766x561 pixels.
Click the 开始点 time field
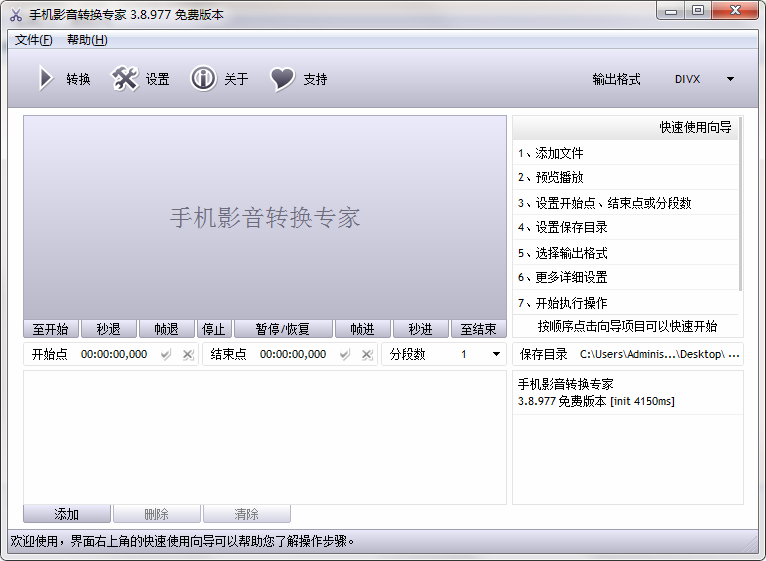pos(114,354)
